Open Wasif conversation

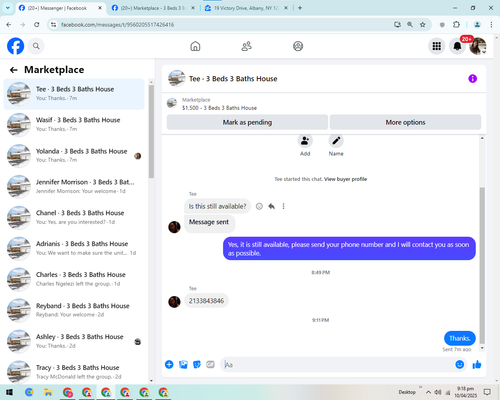74,124
